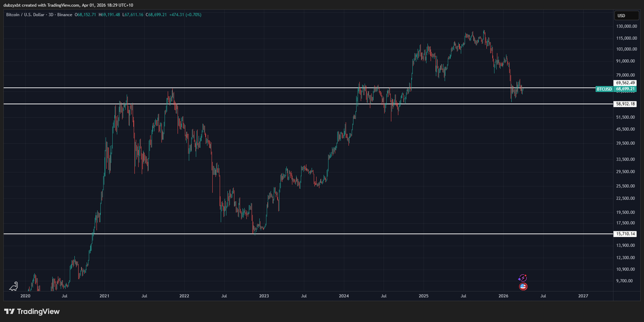Click the 2023 label on time axis
Viewport: 644px width, 322px height.
click(x=264, y=296)
